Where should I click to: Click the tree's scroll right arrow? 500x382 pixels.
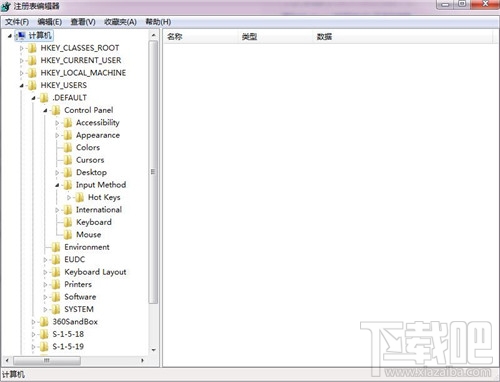(x=142, y=360)
